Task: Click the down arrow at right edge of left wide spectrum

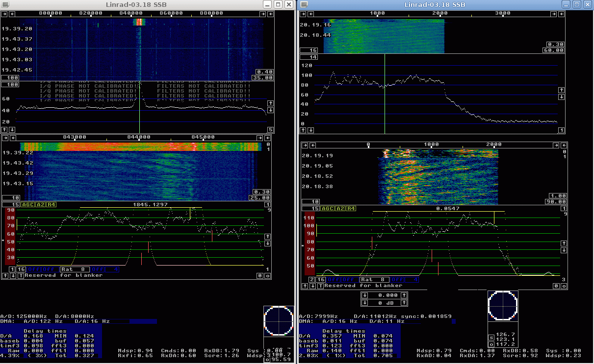Action: pos(270,110)
